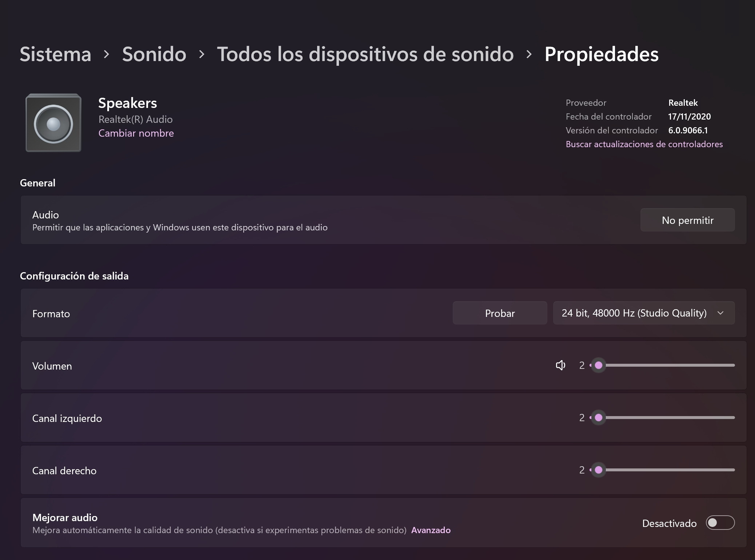
Task: Click the Probar test button
Action: tap(500, 313)
